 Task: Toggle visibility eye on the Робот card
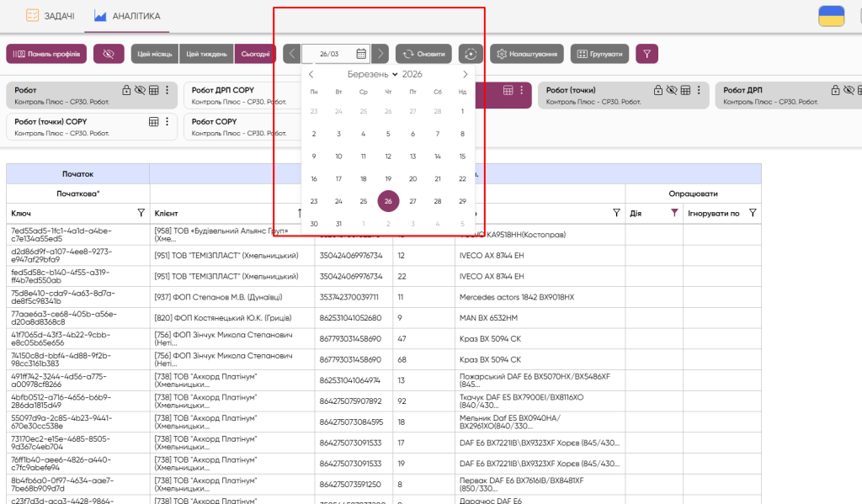point(141,90)
